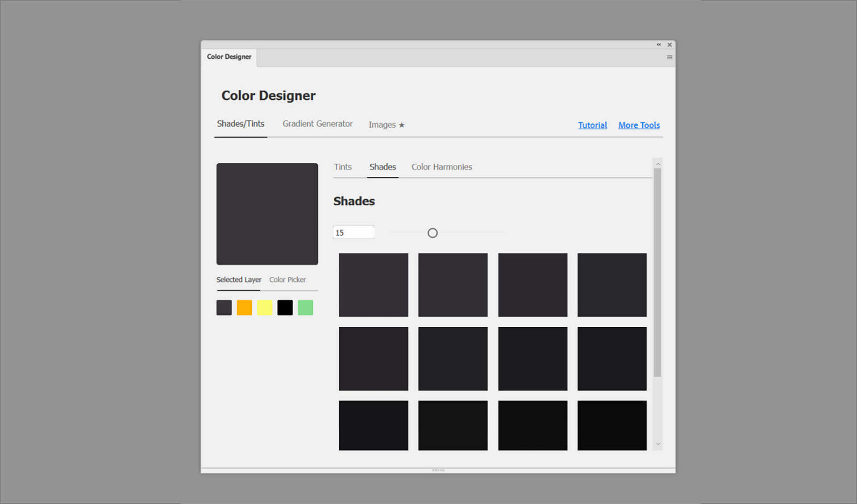Select second shade in bottom row
This screenshot has width=857, height=504.
453,425
